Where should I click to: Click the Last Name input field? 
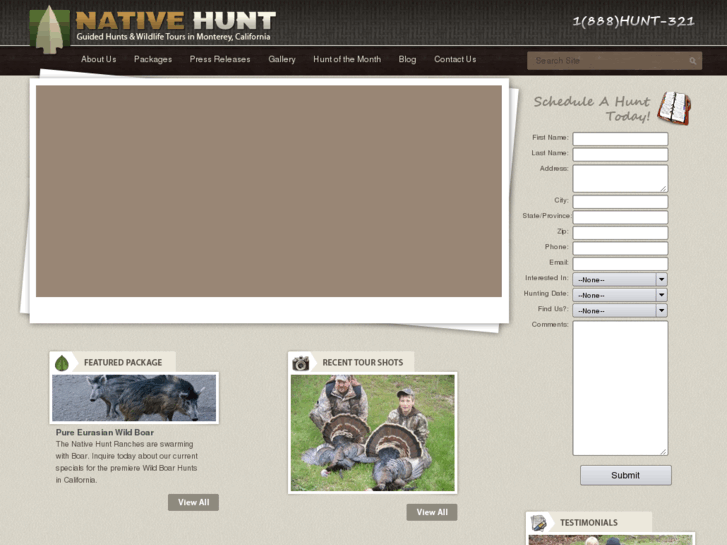[620, 154]
